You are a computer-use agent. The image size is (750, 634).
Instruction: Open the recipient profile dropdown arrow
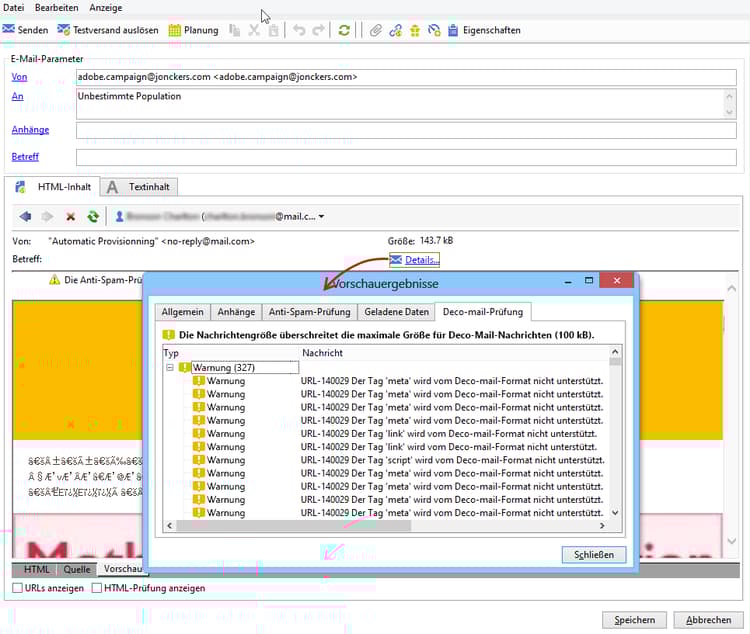click(321, 216)
